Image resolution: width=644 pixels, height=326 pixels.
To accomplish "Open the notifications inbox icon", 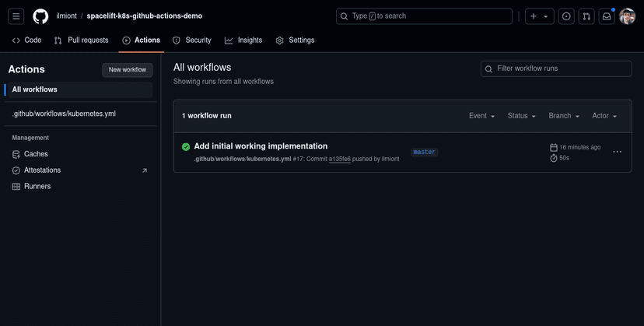I will (x=607, y=16).
